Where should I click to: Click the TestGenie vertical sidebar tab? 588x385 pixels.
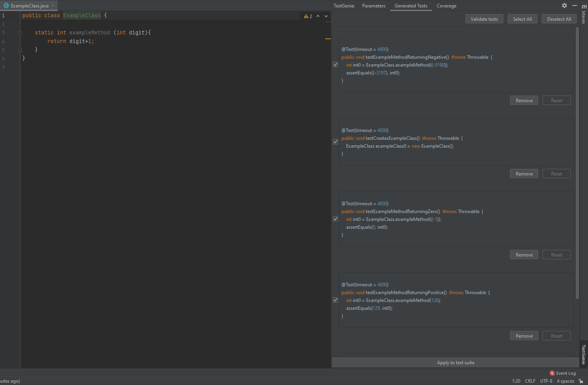584,354
